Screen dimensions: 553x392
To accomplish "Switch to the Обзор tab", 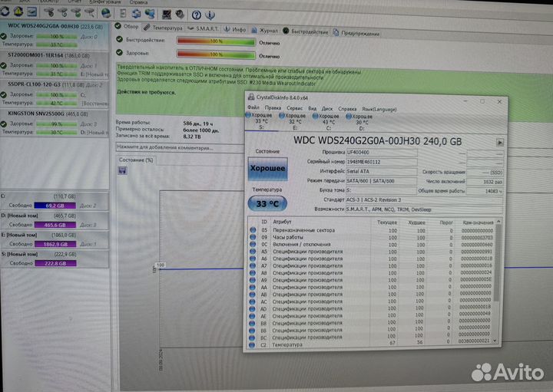I will coord(127,26).
